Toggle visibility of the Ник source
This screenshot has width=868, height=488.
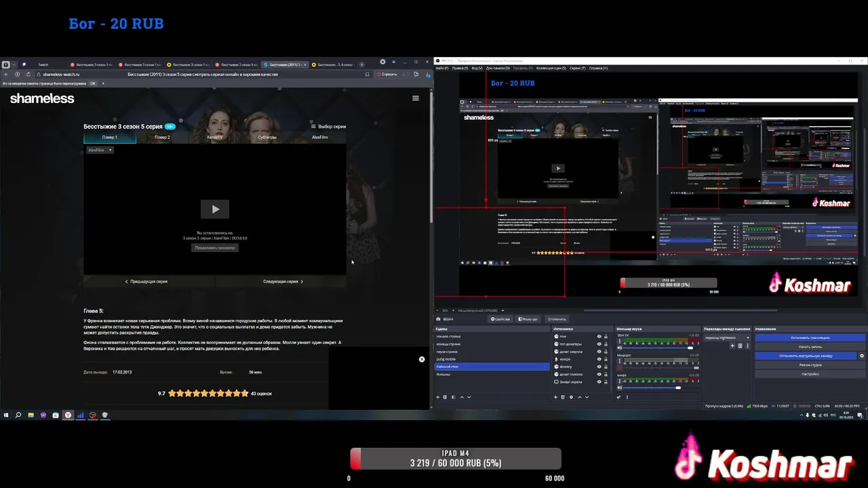(599, 336)
